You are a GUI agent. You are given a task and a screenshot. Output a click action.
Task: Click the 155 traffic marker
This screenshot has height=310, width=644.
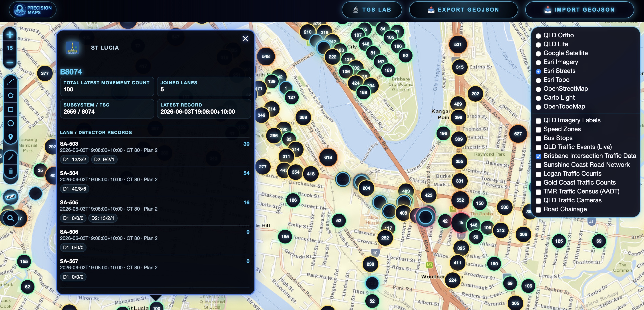tap(24, 262)
